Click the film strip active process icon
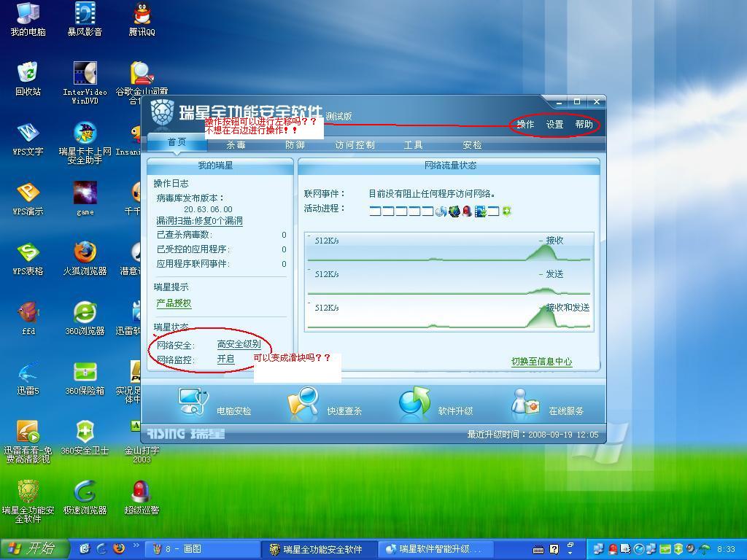This screenshot has height=560, width=747. tap(480, 211)
